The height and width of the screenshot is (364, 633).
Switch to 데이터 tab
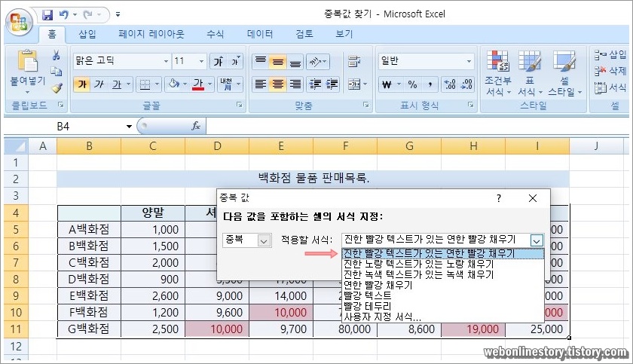[x=260, y=35]
